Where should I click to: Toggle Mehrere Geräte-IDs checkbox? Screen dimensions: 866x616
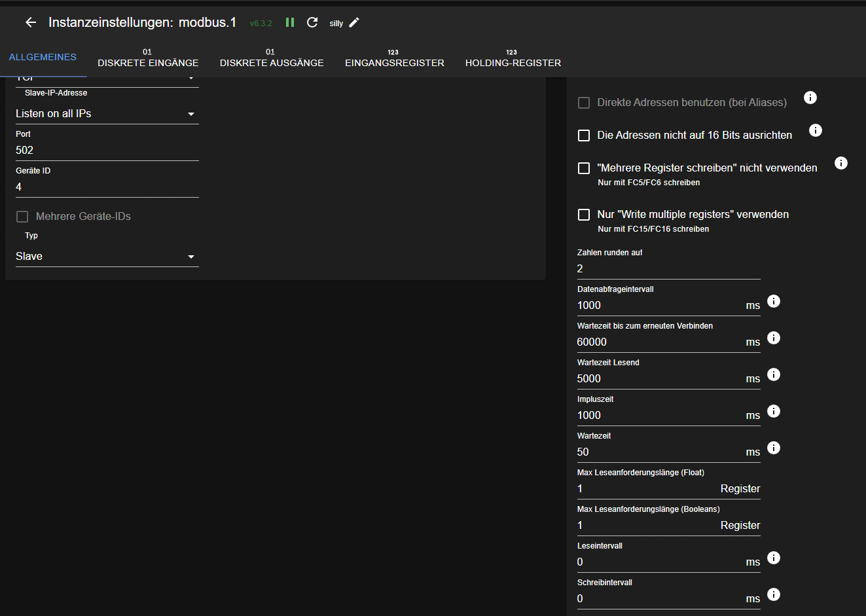22,217
